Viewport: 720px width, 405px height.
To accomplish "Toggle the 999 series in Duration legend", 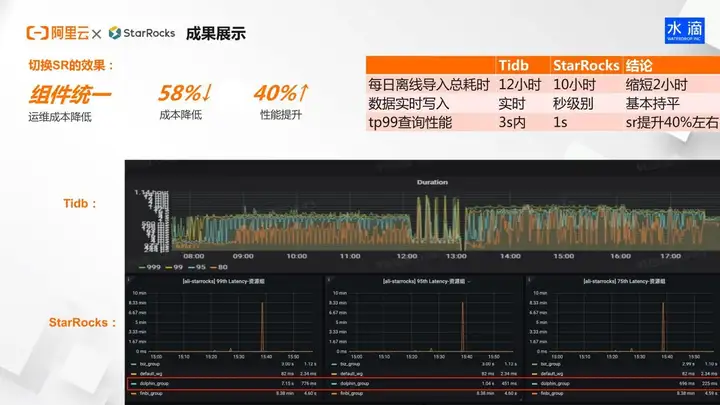I will click(150, 267).
